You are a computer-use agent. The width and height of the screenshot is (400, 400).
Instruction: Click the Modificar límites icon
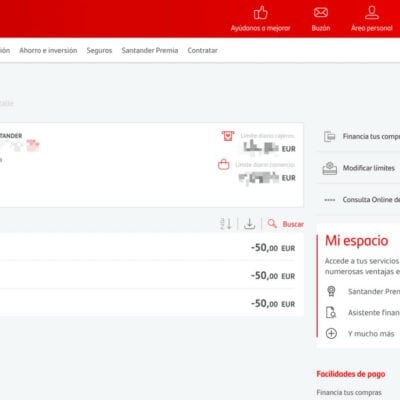[330, 168]
